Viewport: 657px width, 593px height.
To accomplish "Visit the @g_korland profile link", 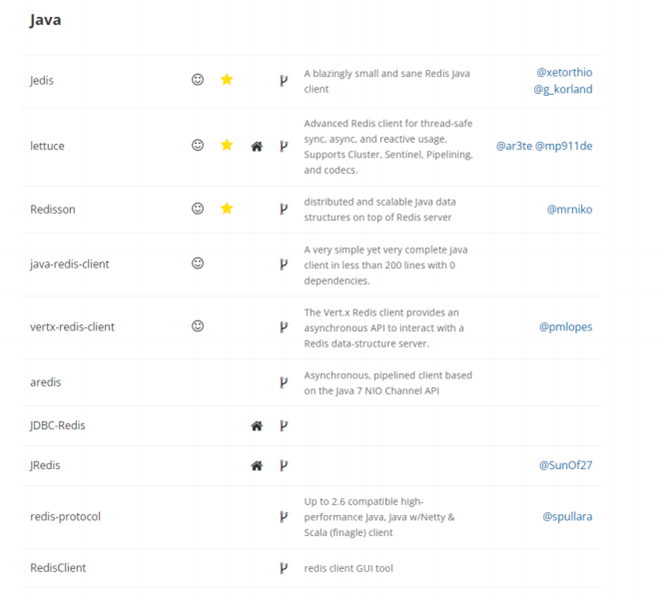I will click(563, 89).
